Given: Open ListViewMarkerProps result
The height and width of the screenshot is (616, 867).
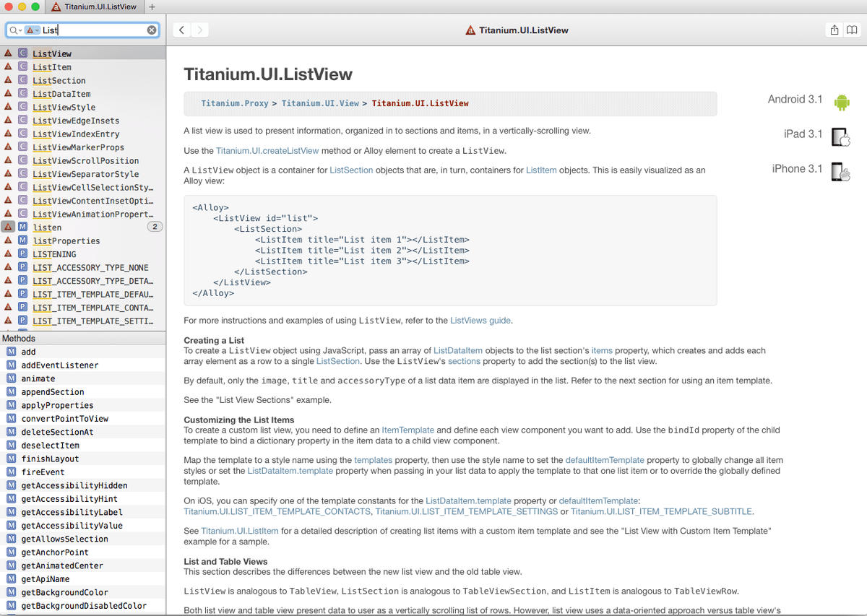Looking at the screenshot, I should (83, 147).
